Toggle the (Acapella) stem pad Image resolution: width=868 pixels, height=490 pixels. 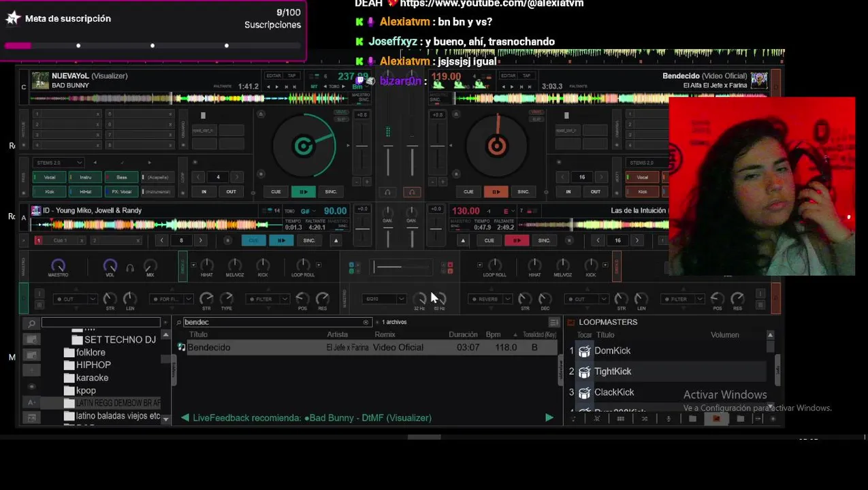click(157, 178)
